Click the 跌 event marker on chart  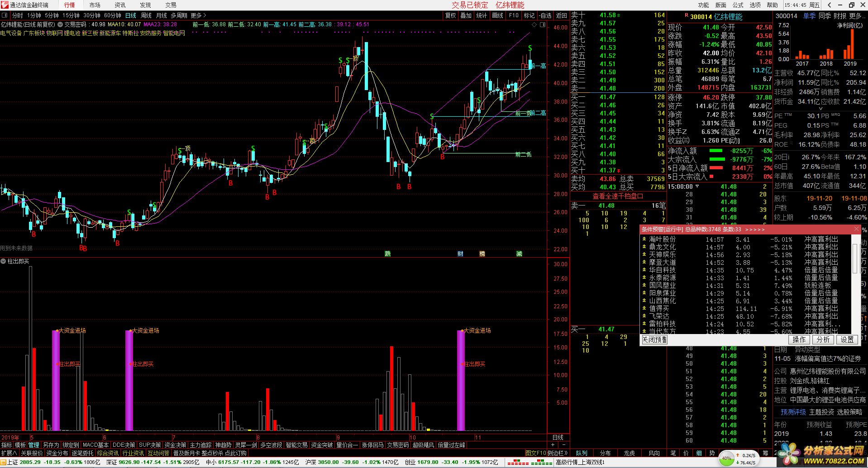pyautogui.click(x=387, y=253)
